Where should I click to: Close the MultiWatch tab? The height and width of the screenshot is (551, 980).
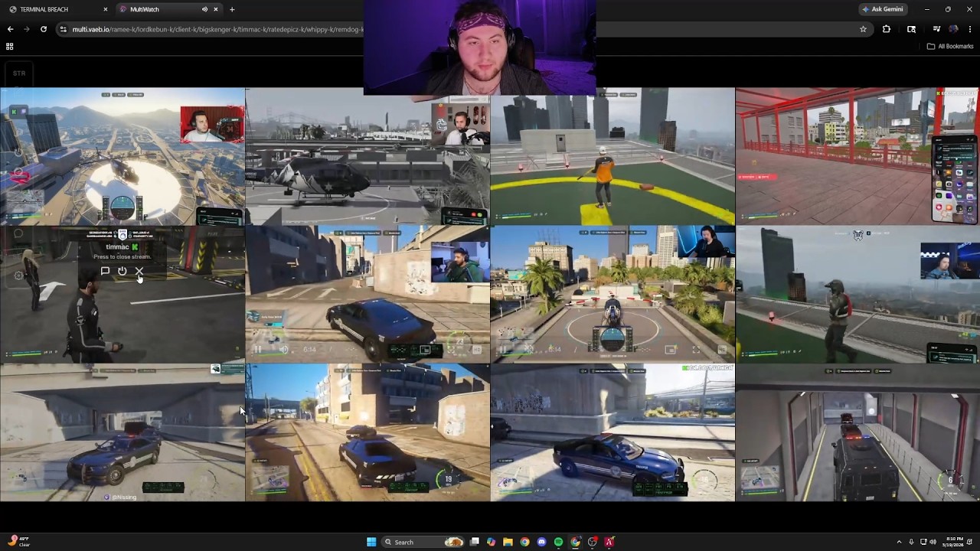tap(215, 9)
